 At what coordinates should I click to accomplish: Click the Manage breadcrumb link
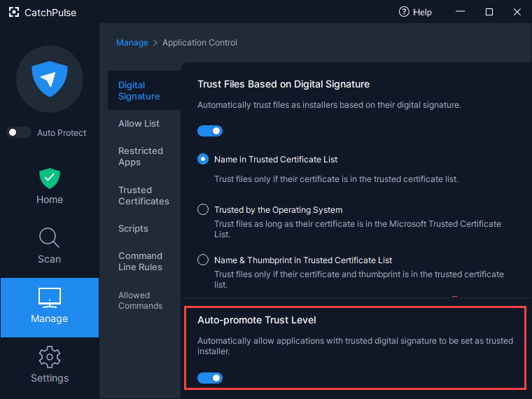click(x=132, y=43)
